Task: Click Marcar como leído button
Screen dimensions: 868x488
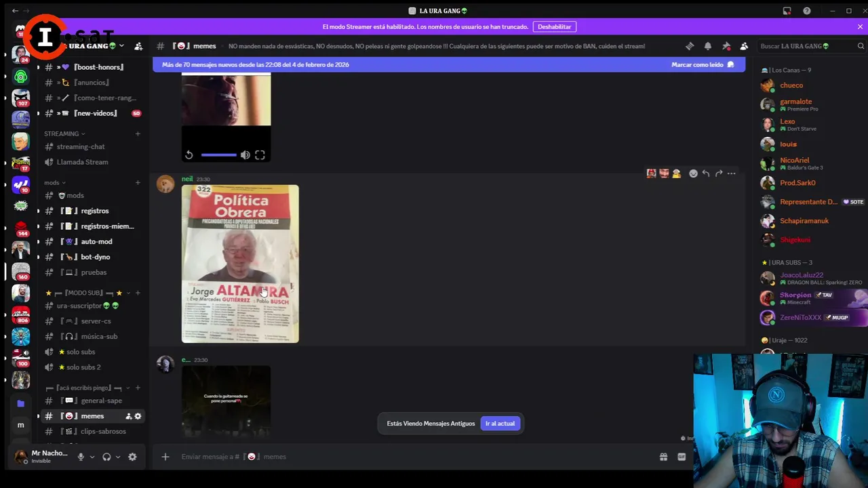Action: [x=703, y=64]
